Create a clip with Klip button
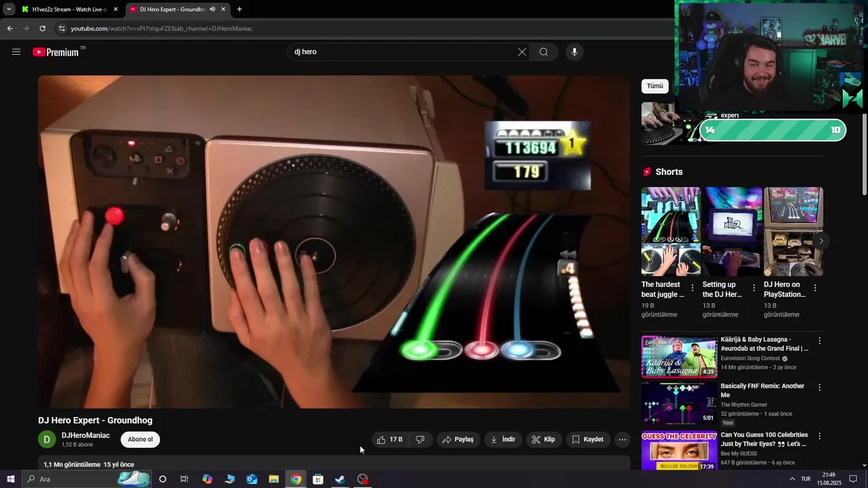The height and width of the screenshot is (488, 868). pyautogui.click(x=544, y=439)
